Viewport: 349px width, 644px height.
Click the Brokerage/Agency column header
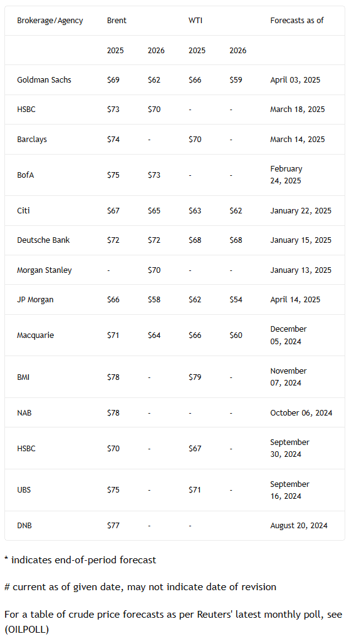(49, 21)
